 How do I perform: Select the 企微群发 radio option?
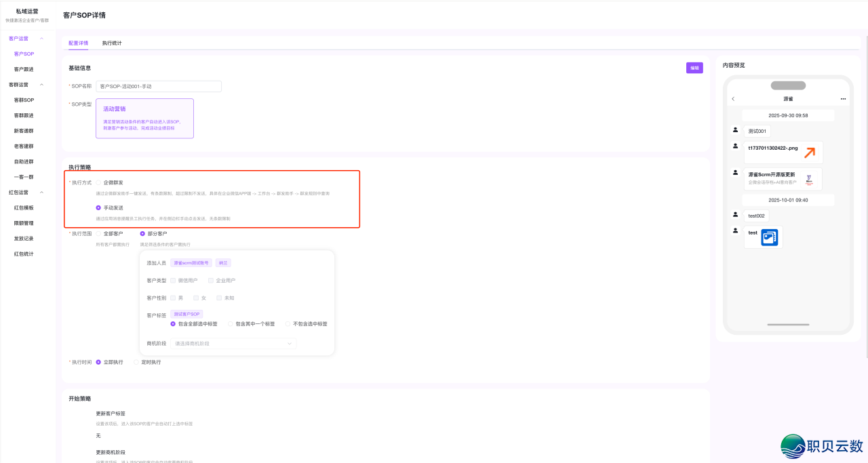pyautogui.click(x=98, y=182)
